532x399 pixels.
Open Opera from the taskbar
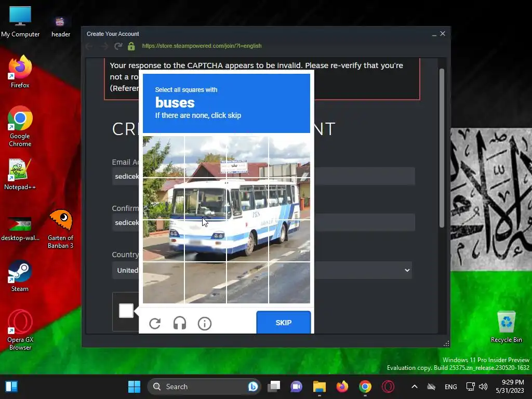388,387
